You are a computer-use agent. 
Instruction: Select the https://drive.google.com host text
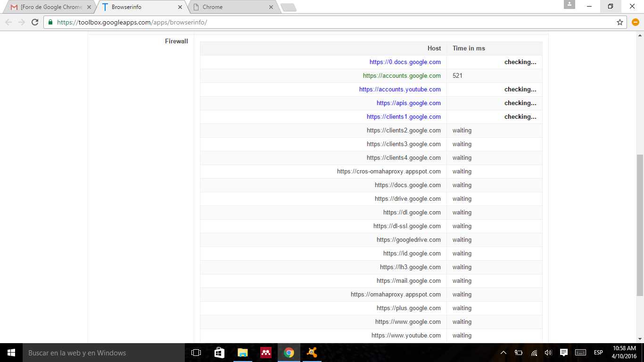408,199
